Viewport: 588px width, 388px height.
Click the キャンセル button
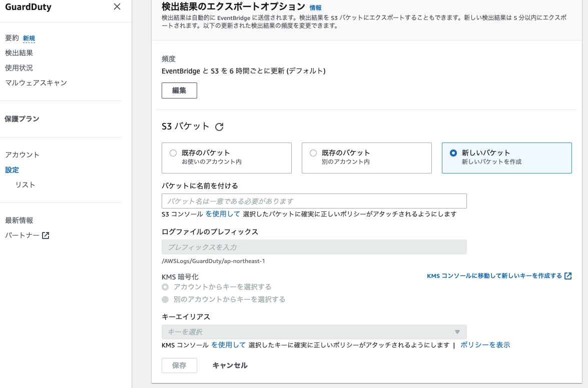pos(230,365)
